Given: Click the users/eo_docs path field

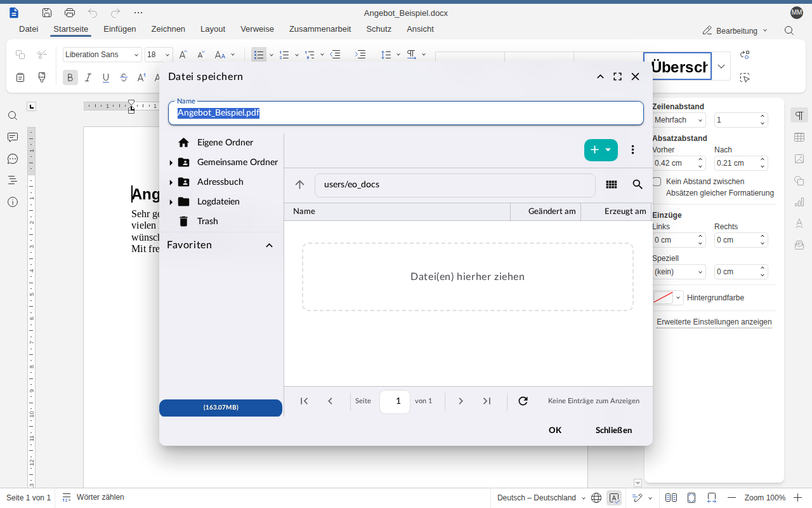Looking at the screenshot, I should [455, 185].
